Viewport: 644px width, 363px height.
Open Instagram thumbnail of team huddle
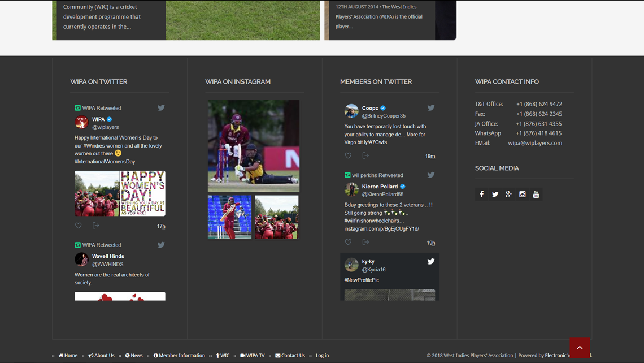[x=276, y=218]
